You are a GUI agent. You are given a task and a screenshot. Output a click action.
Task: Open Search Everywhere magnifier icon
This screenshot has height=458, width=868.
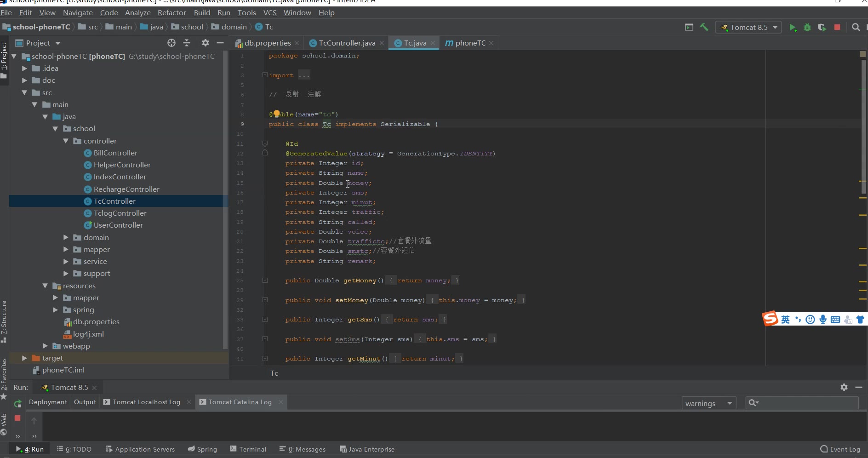click(x=856, y=28)
